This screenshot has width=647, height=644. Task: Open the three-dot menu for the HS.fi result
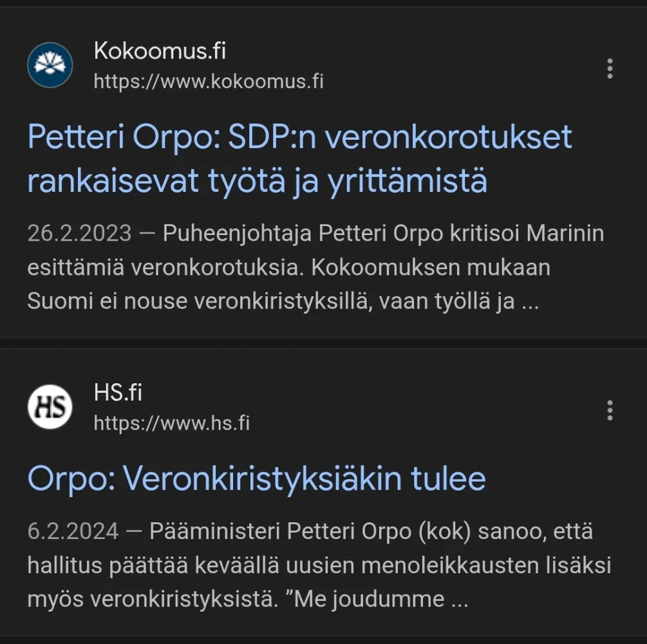[609, 410]
